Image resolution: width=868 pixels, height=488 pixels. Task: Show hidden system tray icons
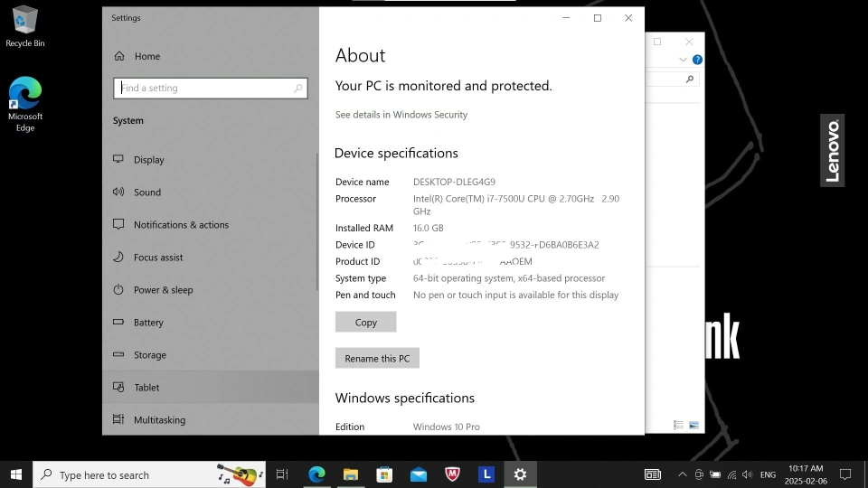click(683, 474)
